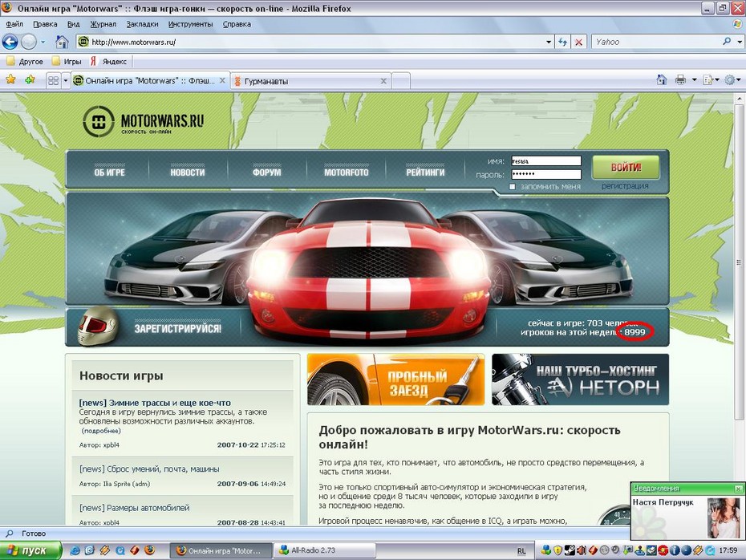Switch to the Гурманавты tab
This screenshot has width=746, height=560.
click(x=310, y=81)
